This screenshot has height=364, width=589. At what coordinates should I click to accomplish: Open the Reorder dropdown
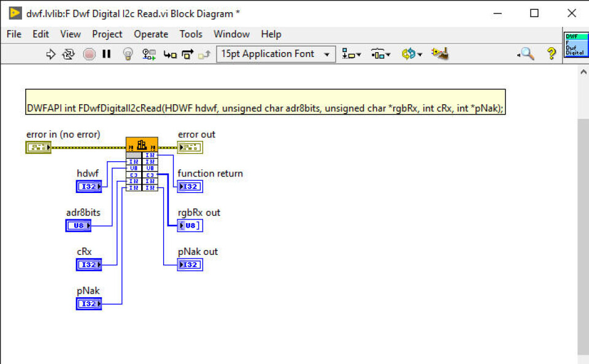coord(412,54)
